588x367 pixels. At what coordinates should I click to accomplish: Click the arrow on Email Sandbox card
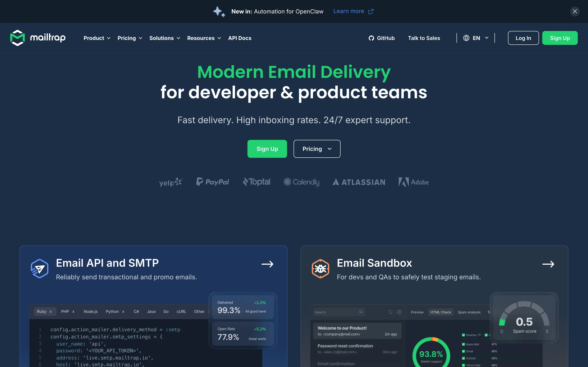(548, 264)
